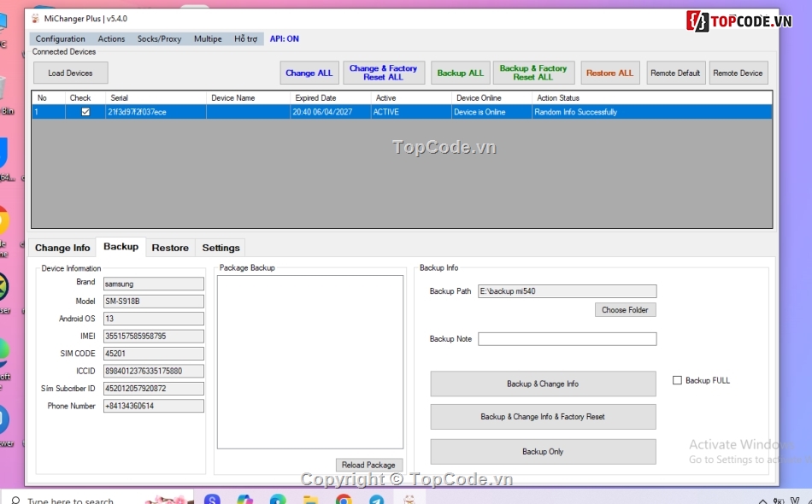Click Choose Folder for backup path

pos(625,309)
